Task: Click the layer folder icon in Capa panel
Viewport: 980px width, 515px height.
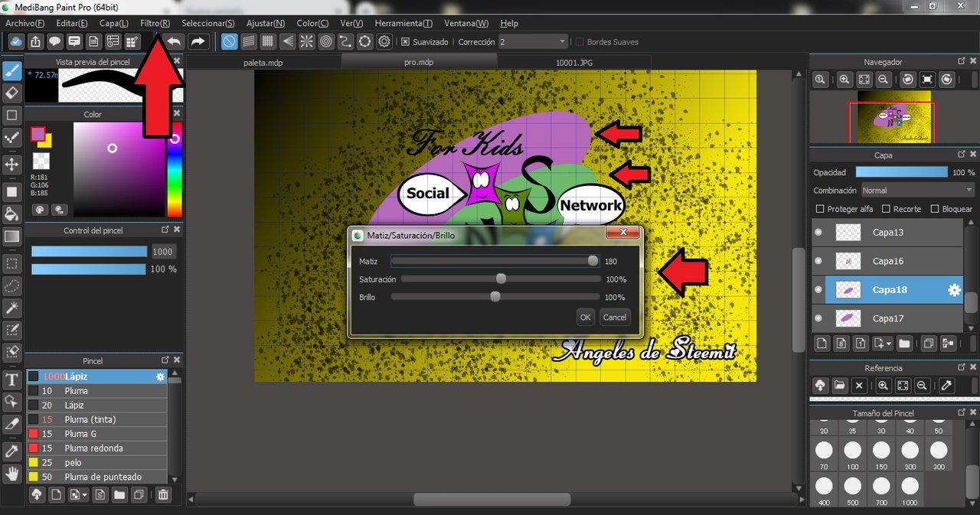Action: click(x=904, y=343)
